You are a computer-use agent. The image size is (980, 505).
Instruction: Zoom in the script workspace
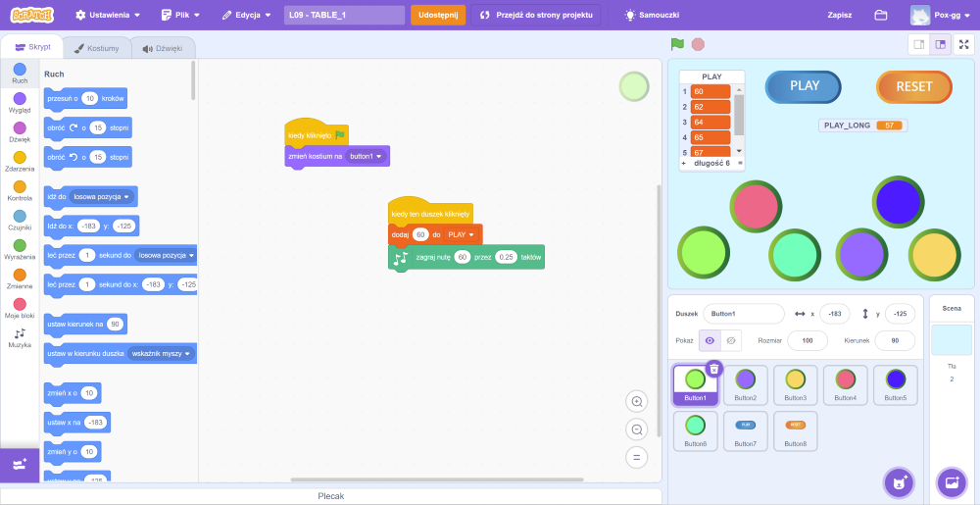click(x=637, y=402)
